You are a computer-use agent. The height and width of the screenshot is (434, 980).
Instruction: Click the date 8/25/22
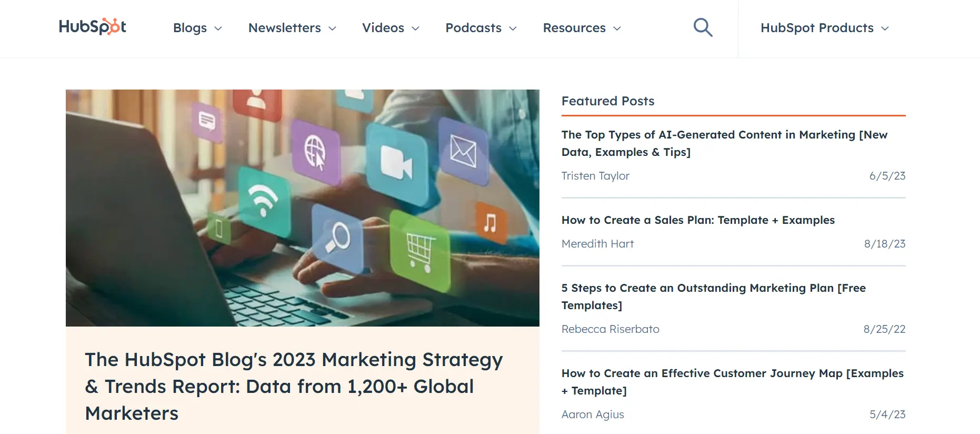pyautogui.click(x=884, y=329)
